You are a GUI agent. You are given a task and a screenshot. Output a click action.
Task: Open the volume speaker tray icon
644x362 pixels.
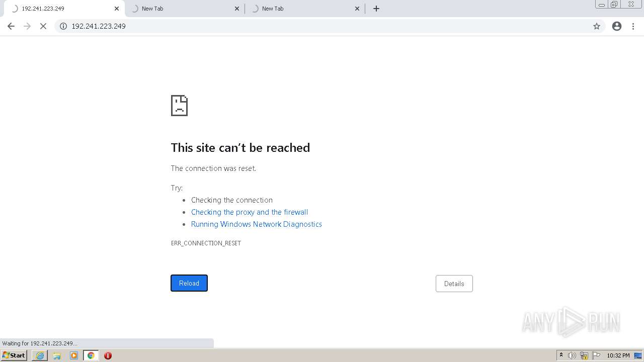(572, 355)
